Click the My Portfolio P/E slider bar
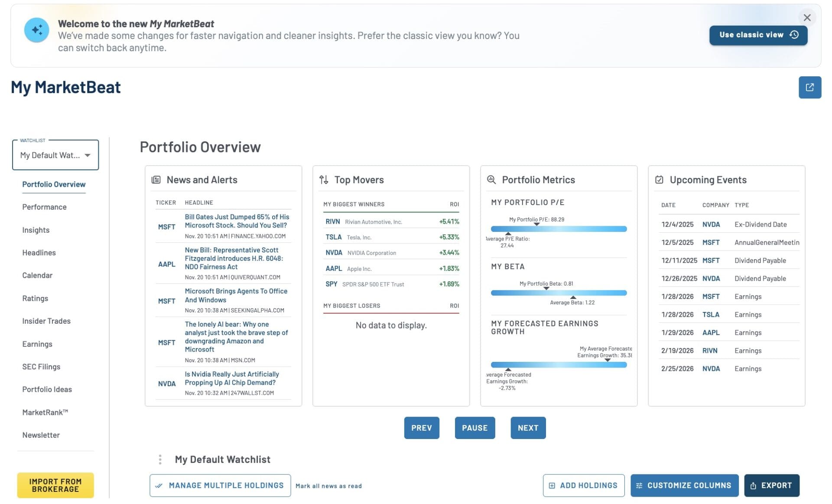Viewport: 832px width, 504px height. [559, 229]
